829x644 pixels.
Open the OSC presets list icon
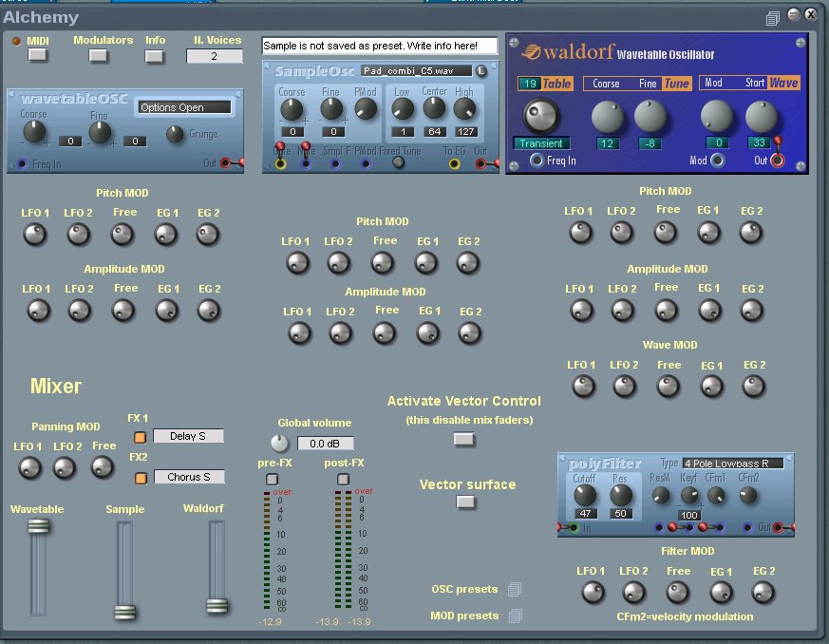tap(515, 589)
